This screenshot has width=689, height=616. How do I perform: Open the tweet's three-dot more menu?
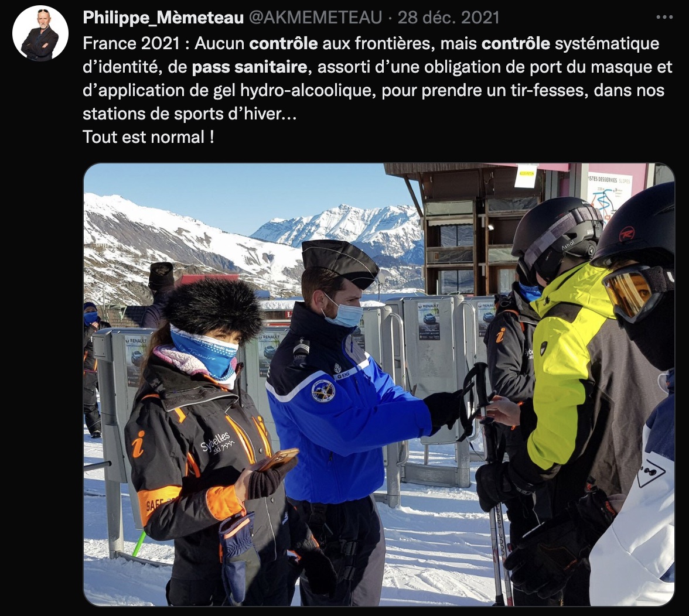[x=664, y=17]
